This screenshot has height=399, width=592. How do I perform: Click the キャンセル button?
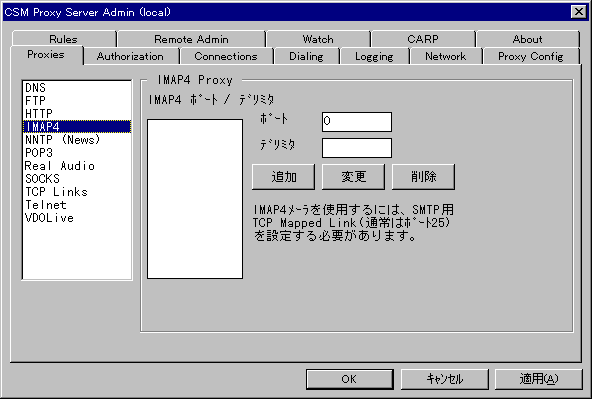444,379
